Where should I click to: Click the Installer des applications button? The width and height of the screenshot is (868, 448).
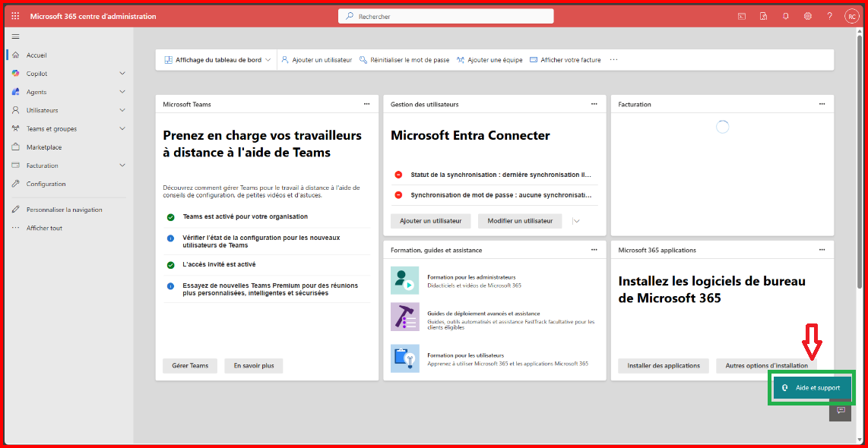pyautogui.click(x=664, y=365)
